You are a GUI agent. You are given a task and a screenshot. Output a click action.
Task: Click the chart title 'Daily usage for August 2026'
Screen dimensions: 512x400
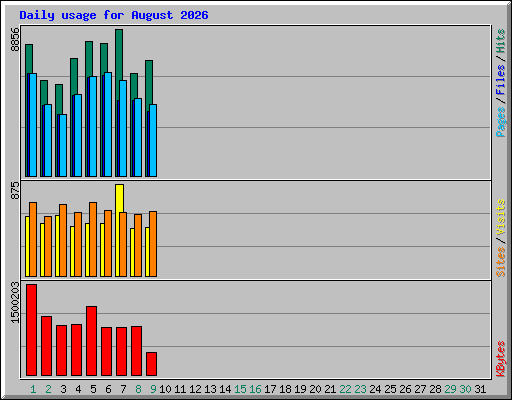click(114, 15)
